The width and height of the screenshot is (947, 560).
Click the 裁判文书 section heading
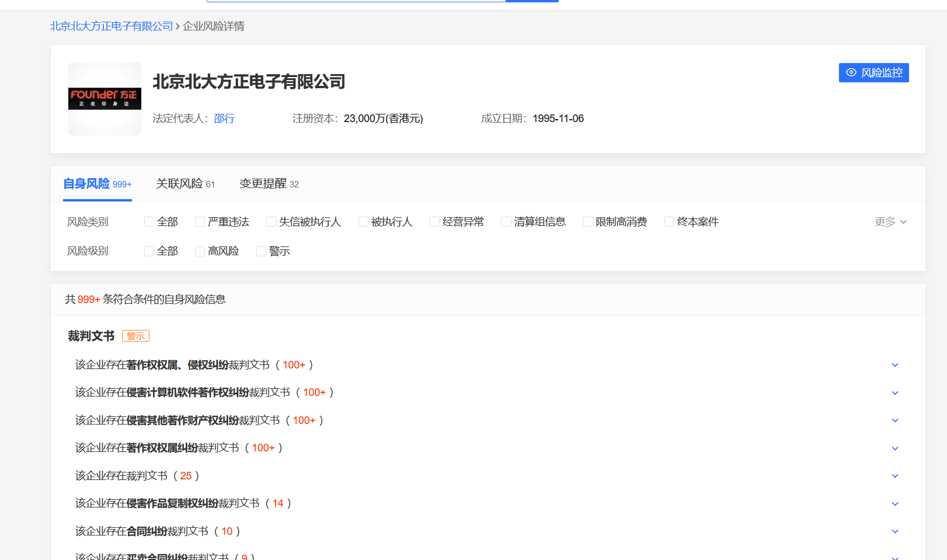click(x=91, y=336)
